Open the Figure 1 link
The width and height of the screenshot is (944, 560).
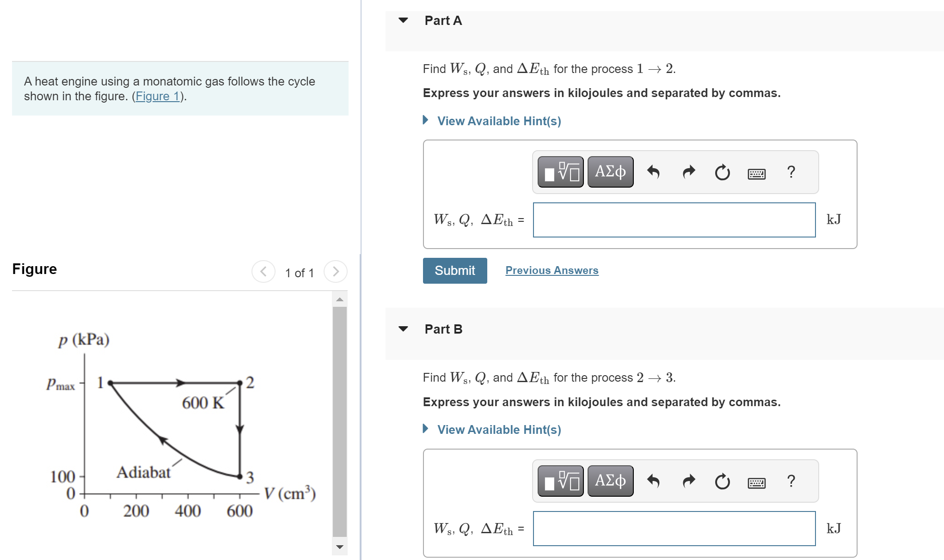(x=158, y=96)
